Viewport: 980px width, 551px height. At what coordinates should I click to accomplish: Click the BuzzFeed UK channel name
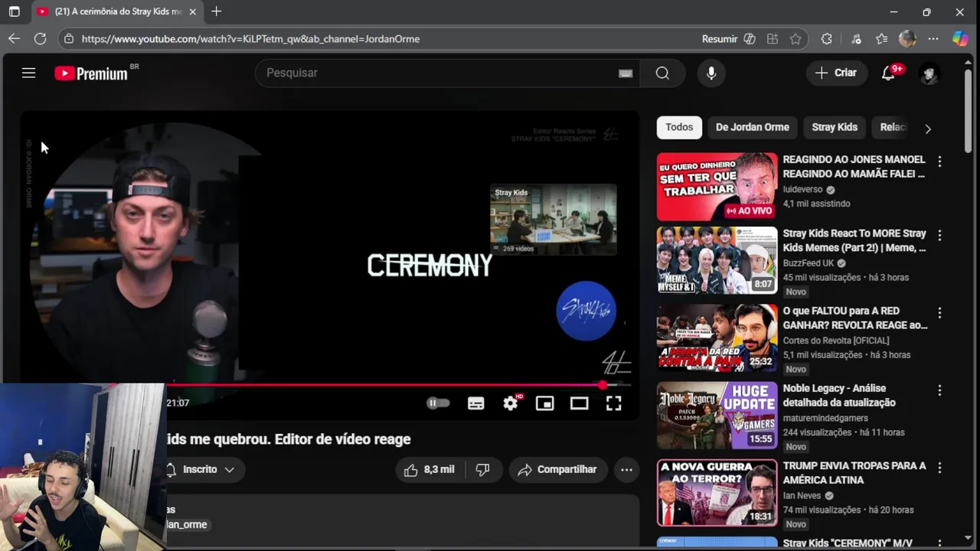click(x=808, y=263)
